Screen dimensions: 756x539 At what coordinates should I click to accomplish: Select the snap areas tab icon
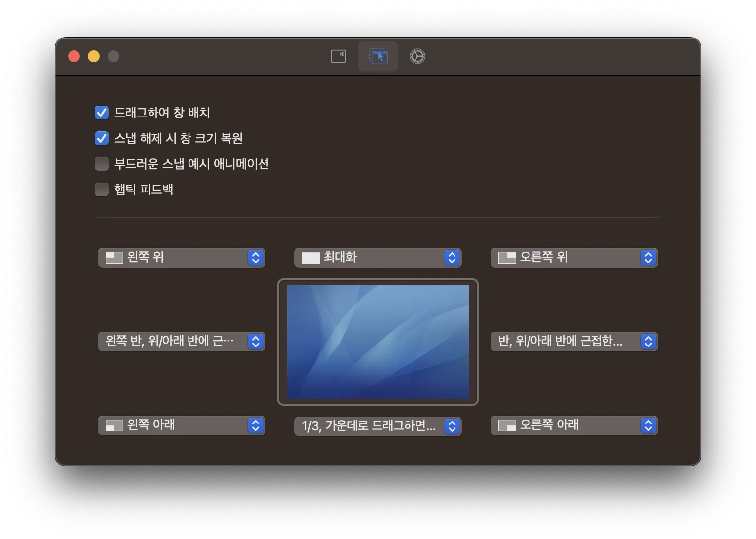tap(378, 56)
